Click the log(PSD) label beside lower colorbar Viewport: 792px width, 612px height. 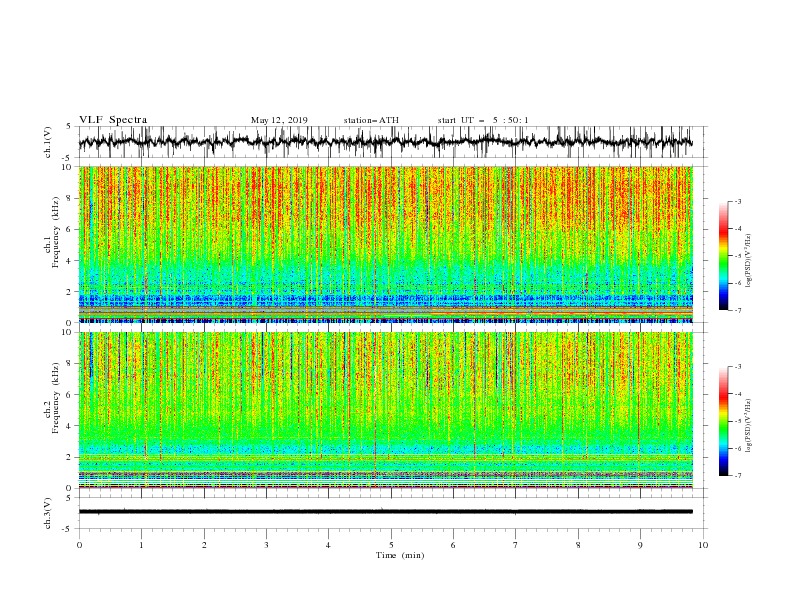(749, 426)
